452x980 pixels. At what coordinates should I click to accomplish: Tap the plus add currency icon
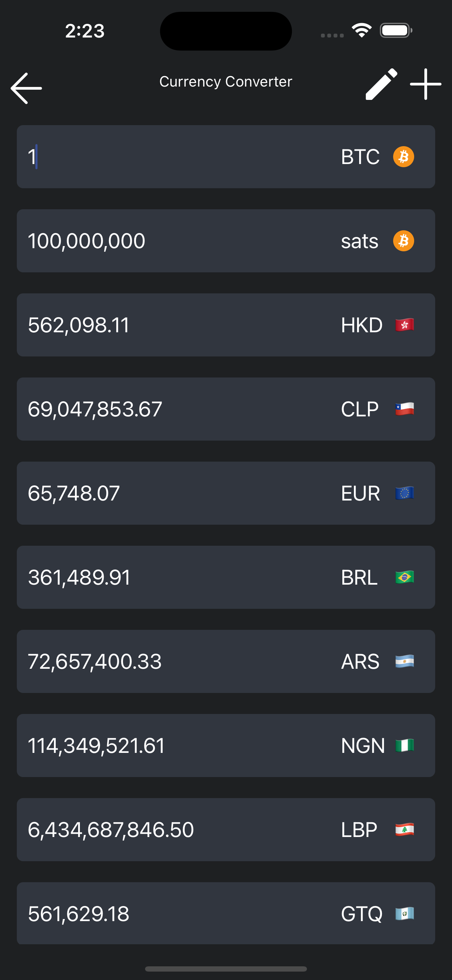click(x=425, y=84)
